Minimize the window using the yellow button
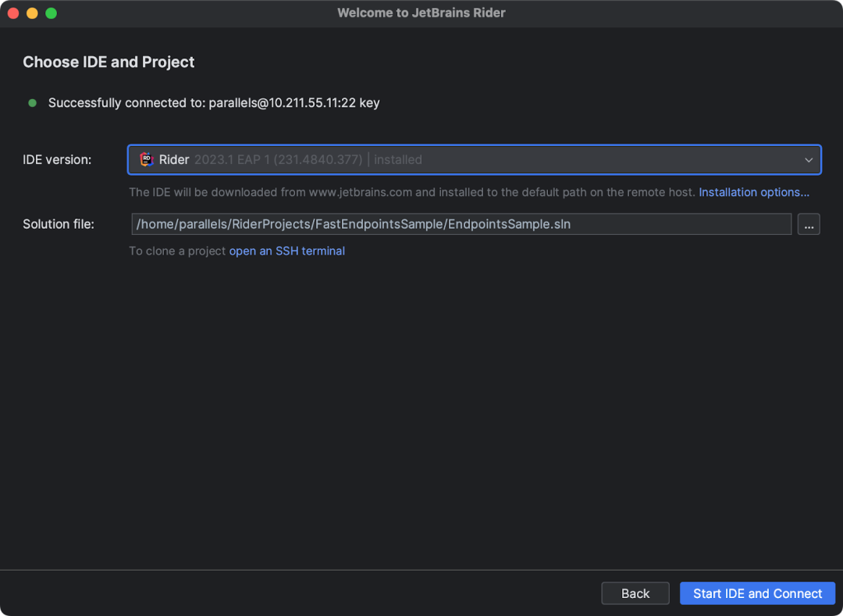This screenshot has width=843, height=616. 32,13
